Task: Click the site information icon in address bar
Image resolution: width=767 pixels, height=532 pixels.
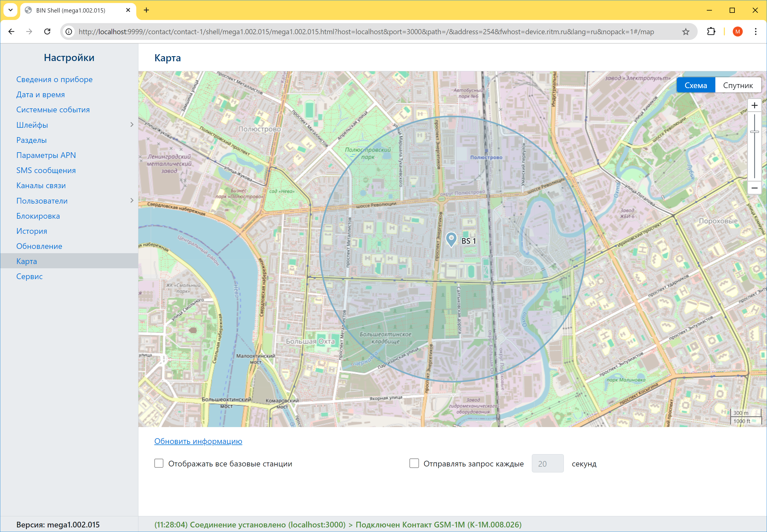Action: [69, 32]
